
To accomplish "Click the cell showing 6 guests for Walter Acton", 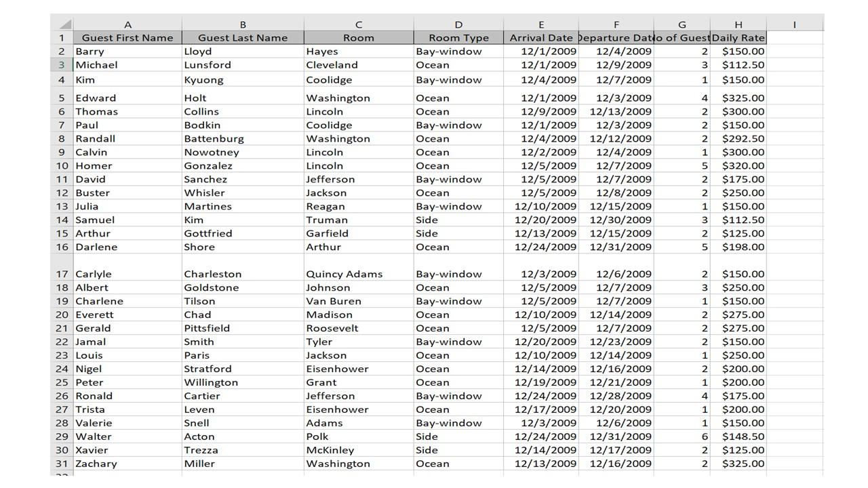I will click(x=682, y=436).
